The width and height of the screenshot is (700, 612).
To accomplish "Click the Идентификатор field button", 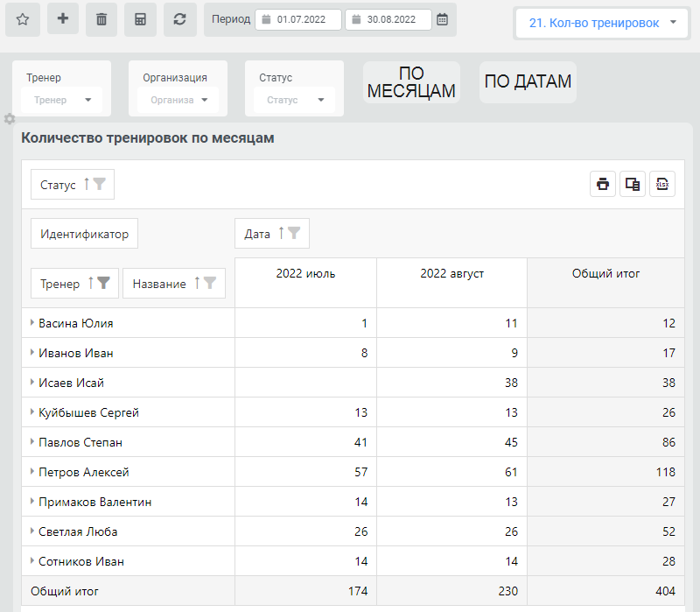I will coord(84,233).
